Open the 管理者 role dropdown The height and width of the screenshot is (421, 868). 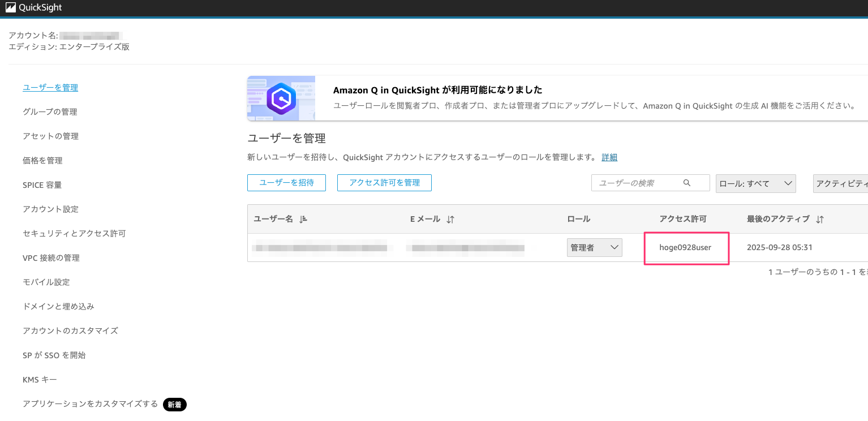click(594, 247)
